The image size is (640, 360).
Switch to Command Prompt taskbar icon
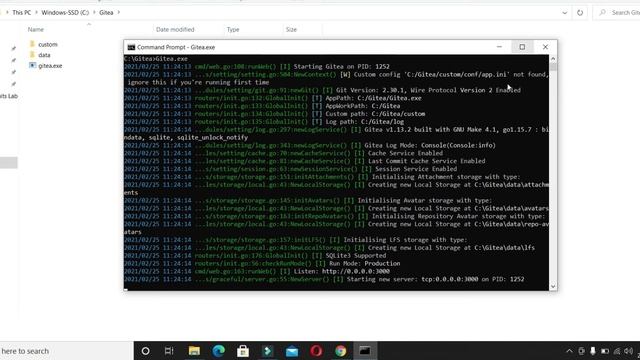(365, 351)
